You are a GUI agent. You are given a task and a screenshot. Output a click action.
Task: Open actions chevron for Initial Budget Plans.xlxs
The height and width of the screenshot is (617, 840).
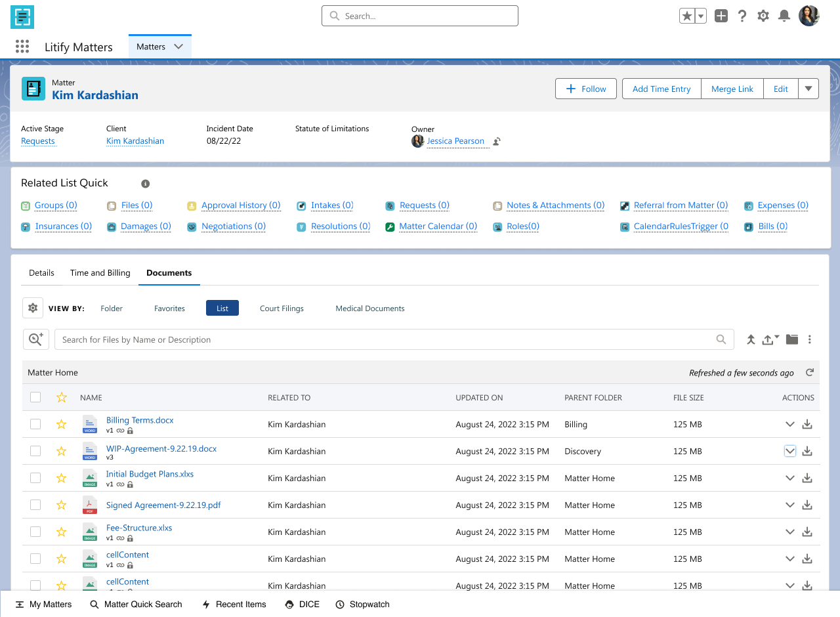pos(790,478)
